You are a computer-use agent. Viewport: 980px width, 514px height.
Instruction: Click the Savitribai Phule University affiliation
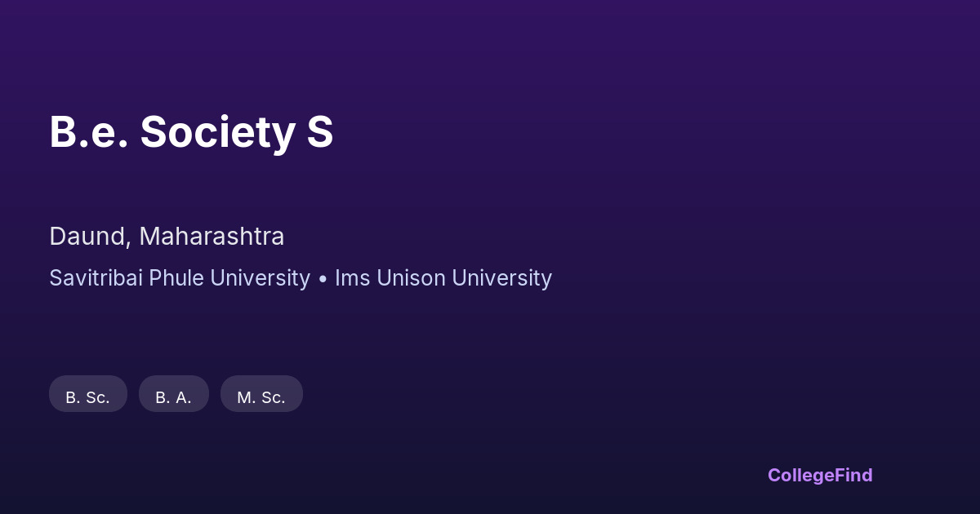point(180,278)
